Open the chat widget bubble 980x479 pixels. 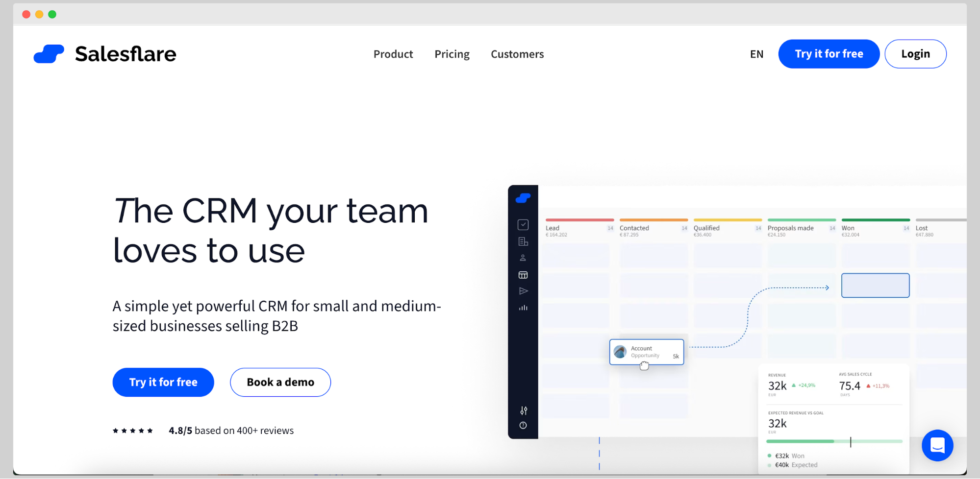click(937, 445)
